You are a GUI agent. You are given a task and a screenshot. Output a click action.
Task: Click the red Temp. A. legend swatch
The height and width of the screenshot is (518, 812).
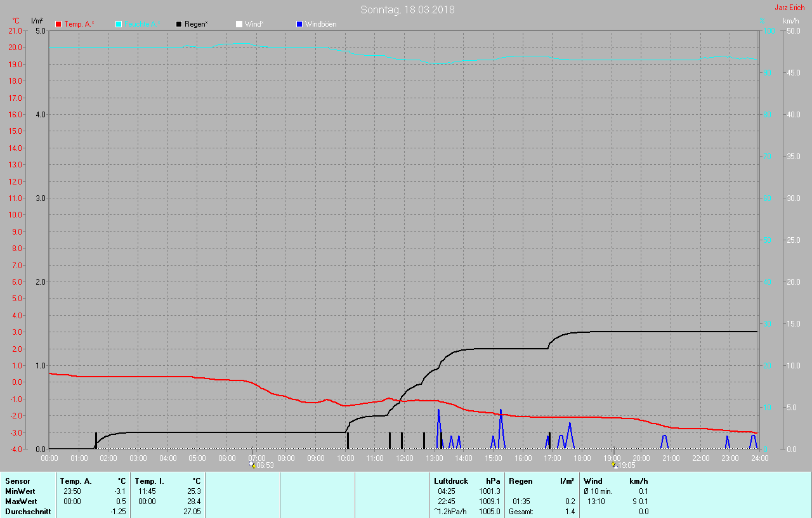pos(59,24)
